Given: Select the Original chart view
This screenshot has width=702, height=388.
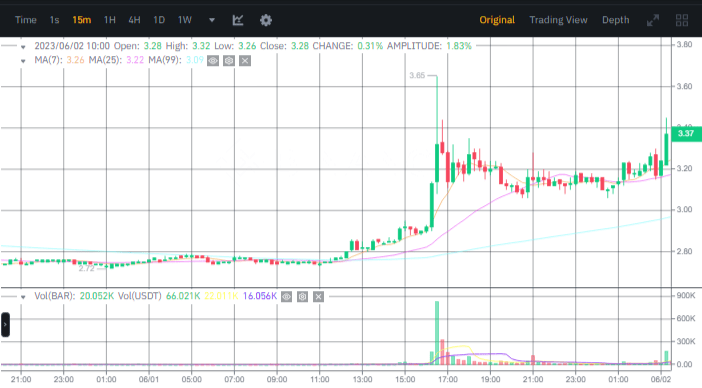Looking at the screenshot, I should 497,20.
